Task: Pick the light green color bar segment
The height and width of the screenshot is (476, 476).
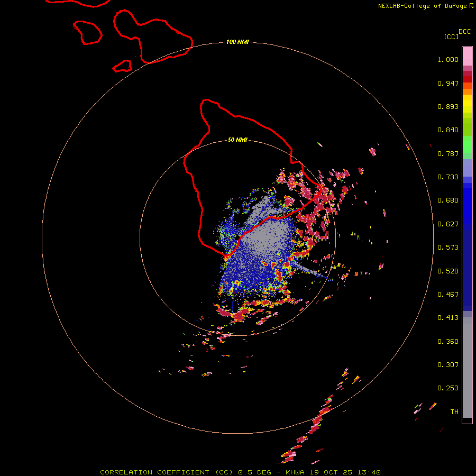Action: (x=467, y=144)
